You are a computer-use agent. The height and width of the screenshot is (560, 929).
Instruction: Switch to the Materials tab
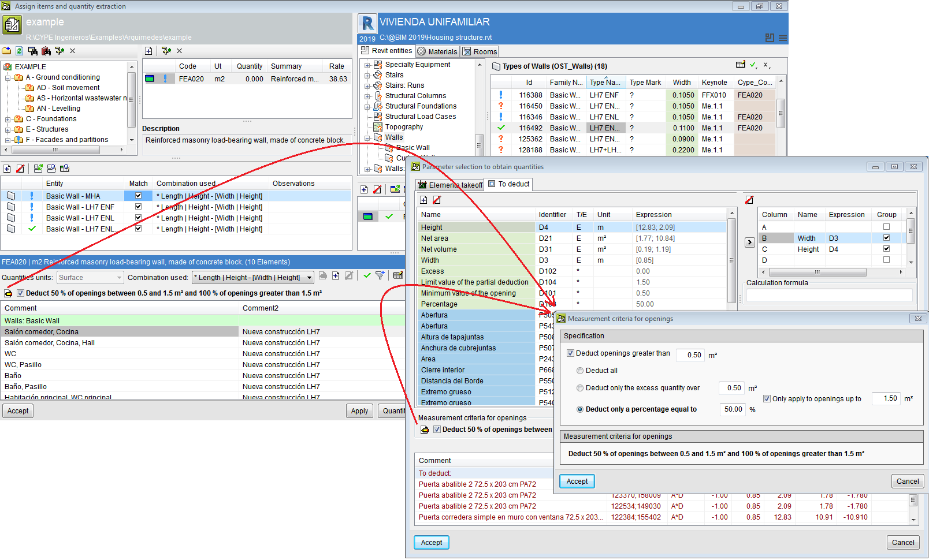(x=437, y=51)
